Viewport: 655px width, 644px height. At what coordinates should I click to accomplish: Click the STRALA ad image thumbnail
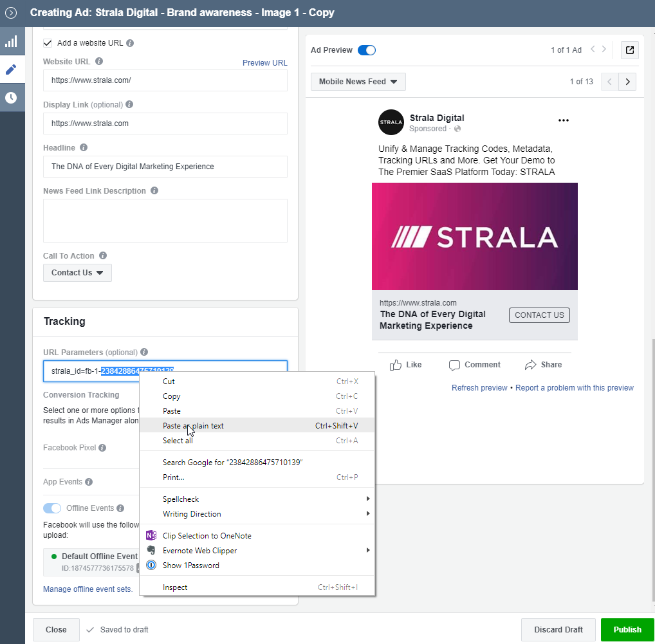[475, 236]
